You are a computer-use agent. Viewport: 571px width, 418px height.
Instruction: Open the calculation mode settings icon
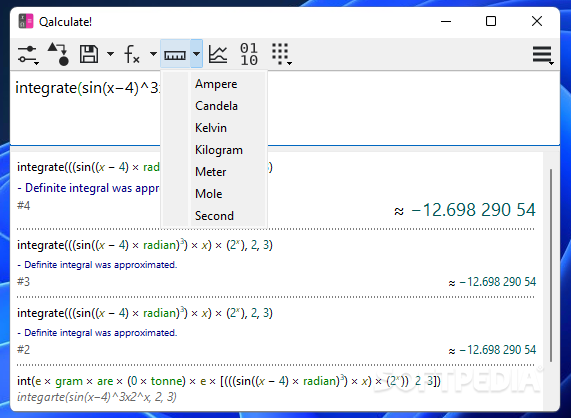28,55
